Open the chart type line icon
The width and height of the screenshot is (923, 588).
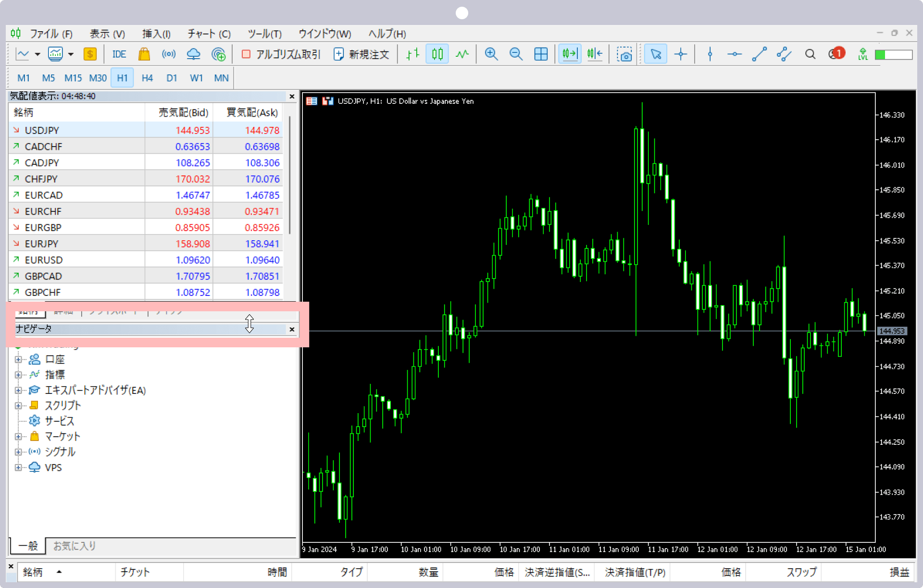pyautogui.click(x=23, y=54)
